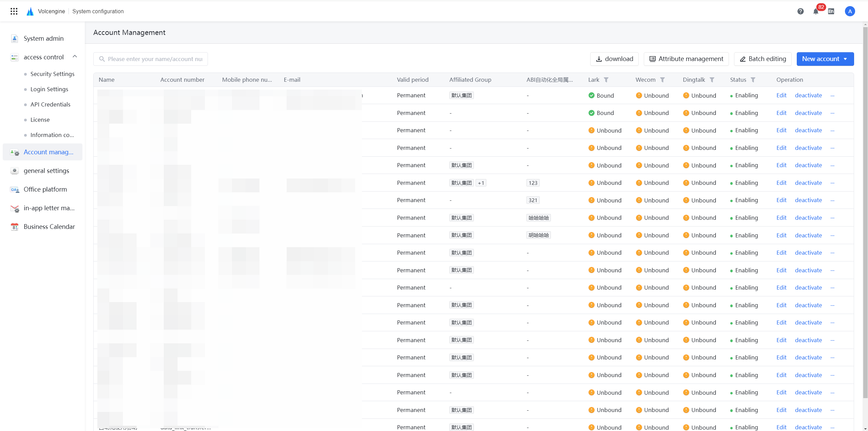
Task: Open the New account dropdown
Action: coord(825,59)
